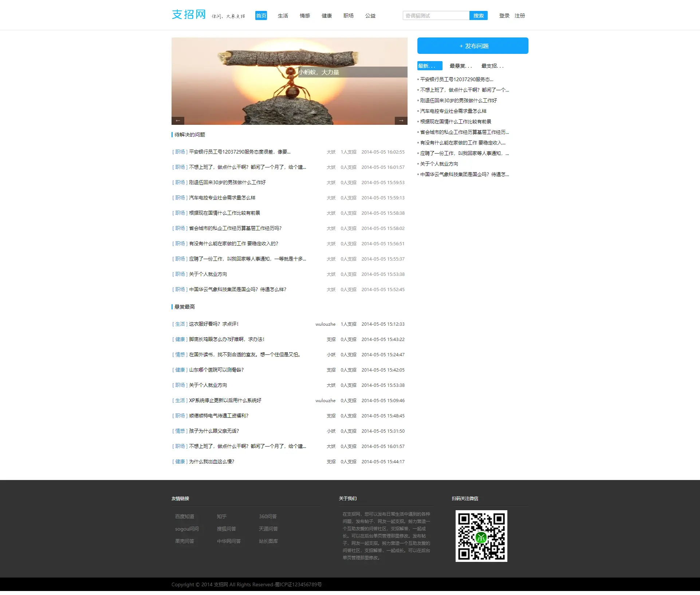This screenshot has height=595, width=700.
Task: Open question 根据现在国情什么工作比较有前景 in main list
Action: [x=225, y=213]
